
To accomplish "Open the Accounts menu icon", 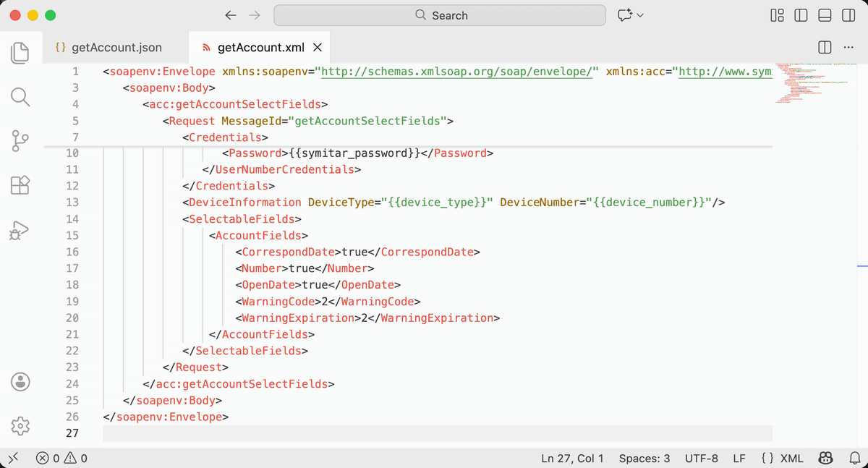I will coord(20,381).
